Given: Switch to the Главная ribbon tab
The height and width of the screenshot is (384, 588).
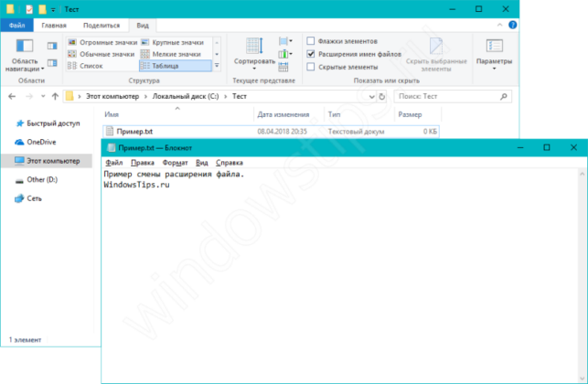Looking at the screenshot, I should 54,25.
